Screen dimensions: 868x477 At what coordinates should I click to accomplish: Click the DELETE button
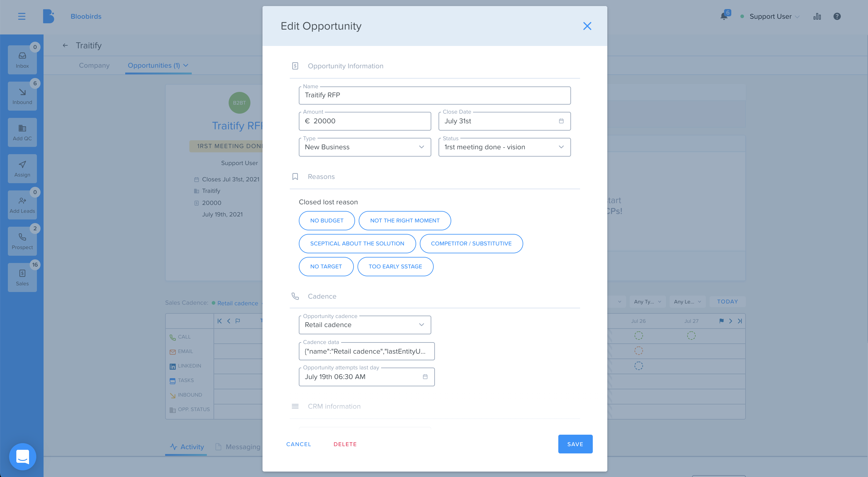click(x=345, y=444)
